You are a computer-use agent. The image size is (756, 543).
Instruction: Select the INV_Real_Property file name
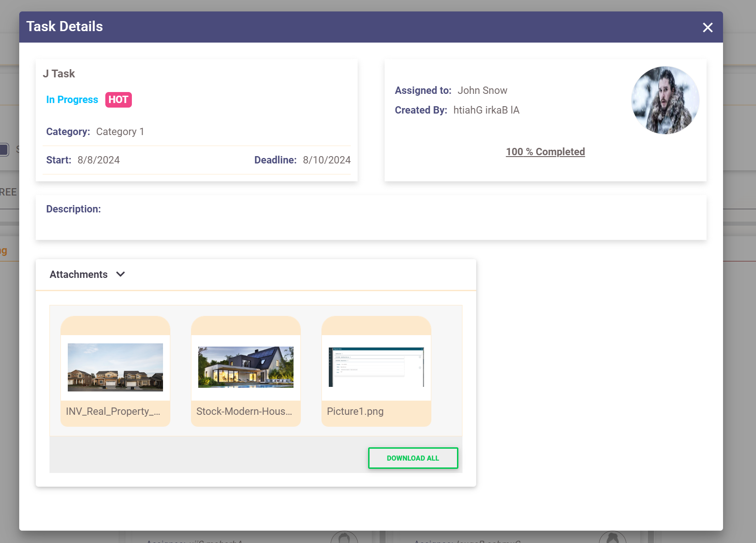coord(113,412)
